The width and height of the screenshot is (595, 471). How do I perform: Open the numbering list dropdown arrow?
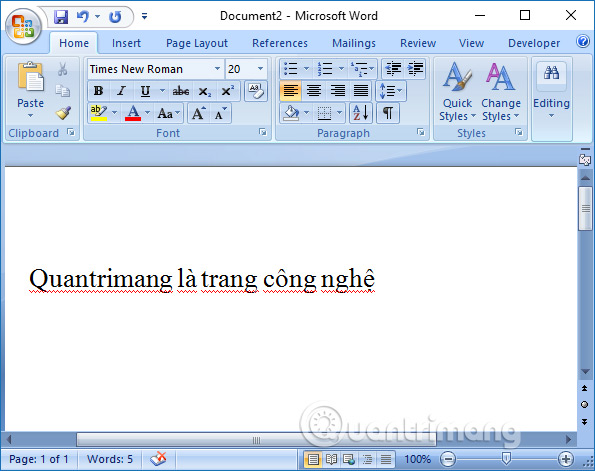click(x=341, y=69)
